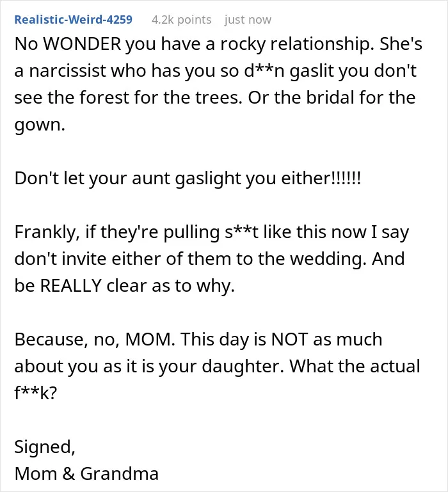Click the line 'Don't let your aunt gaslight you either'
Viewport: 448px width, 492px height.
click(x=188, y=179)
